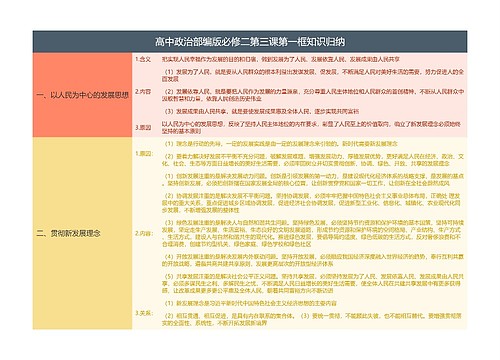
Task: Click the title 高中政治部编版必修二第三课第一框知识归纳
Action: click(250, 42)
